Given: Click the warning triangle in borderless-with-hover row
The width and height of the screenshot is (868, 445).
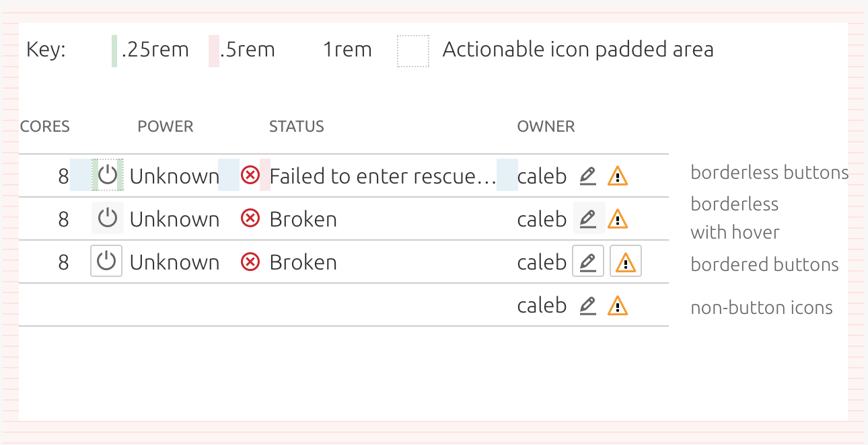Looking at the screenshot, I should pyautogui.click(x=618, y=219).
